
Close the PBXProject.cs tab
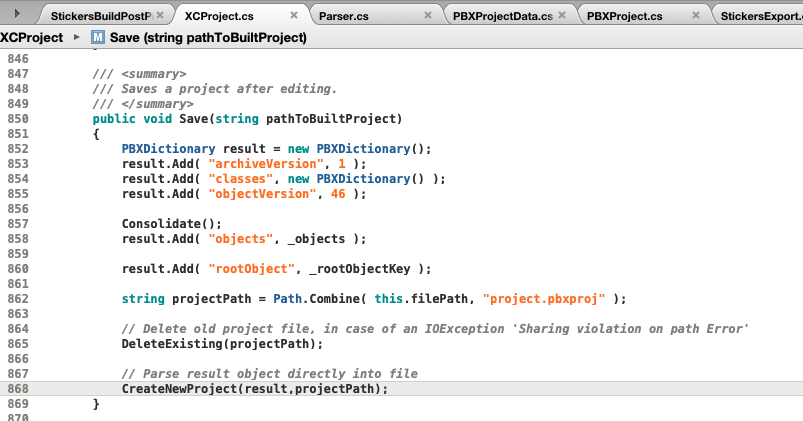(696, 15)
